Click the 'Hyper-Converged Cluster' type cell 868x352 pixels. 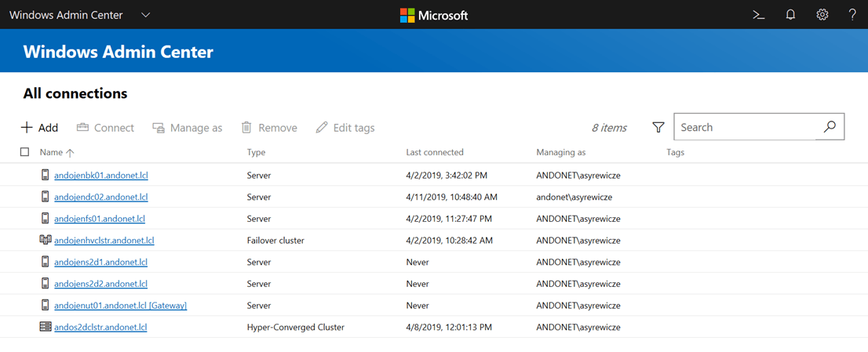coord(296,327)
